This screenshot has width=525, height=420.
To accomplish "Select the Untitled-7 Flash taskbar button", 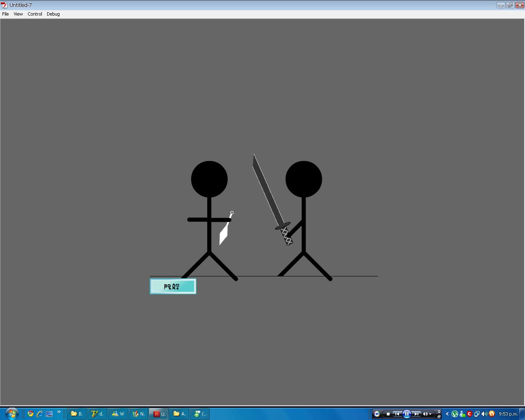I will click(159, 414).
